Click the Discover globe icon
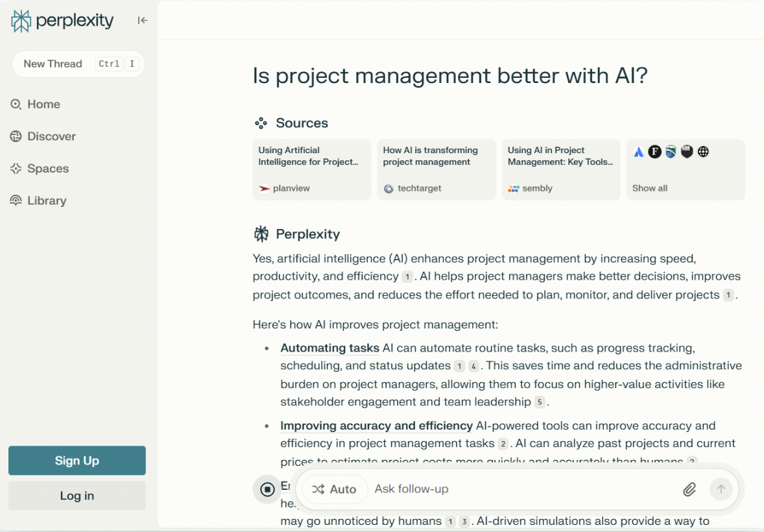The image size is (764, 532). [x=16, y=136]
